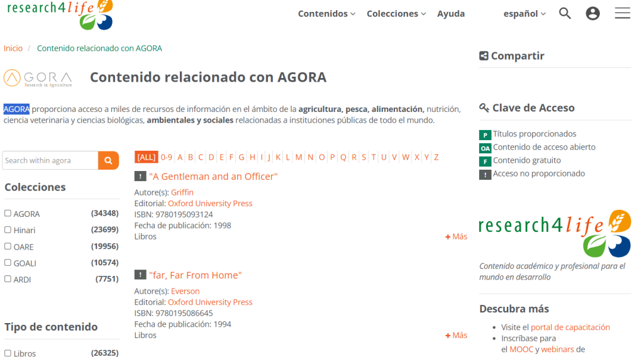The width and height of the screenshot is (644, 357).
Task: Expand + Más for "far, Far From Home"
Action: (456, 335)
